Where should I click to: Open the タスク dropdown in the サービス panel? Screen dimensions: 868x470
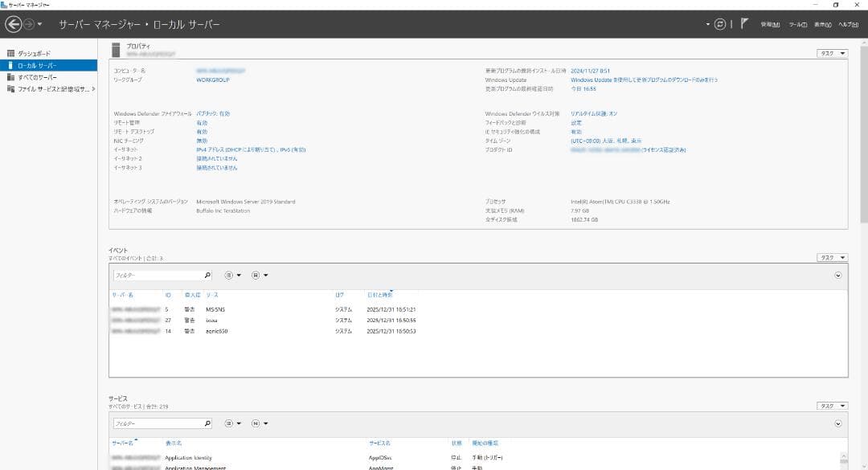833,405
